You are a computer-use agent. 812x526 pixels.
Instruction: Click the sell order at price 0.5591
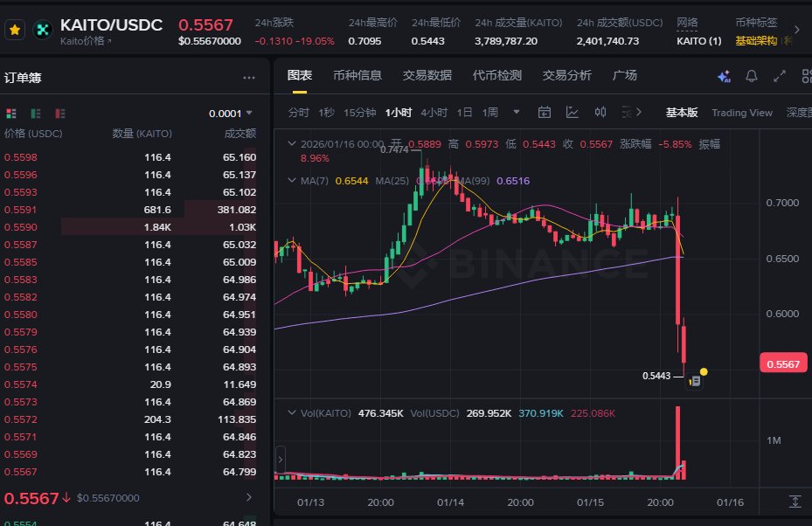pyautogui.click(x=130, y=210)
